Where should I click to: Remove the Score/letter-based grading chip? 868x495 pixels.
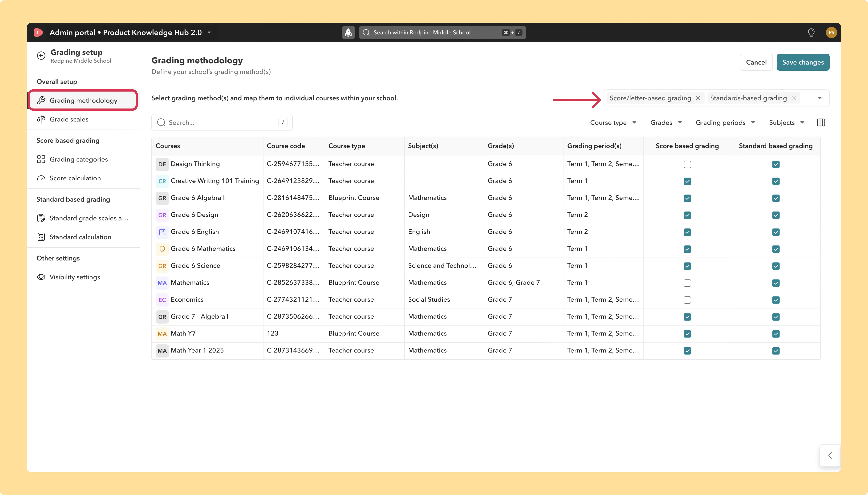[698, 98]
